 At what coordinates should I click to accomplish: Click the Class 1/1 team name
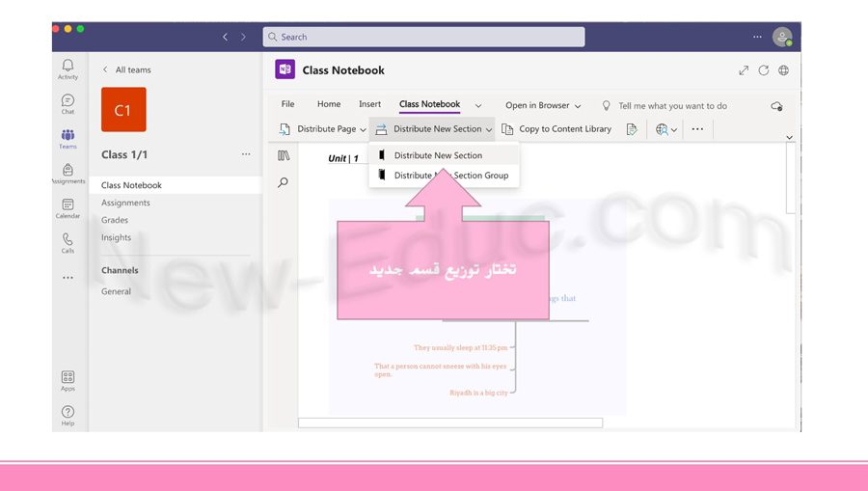point(124,154)
